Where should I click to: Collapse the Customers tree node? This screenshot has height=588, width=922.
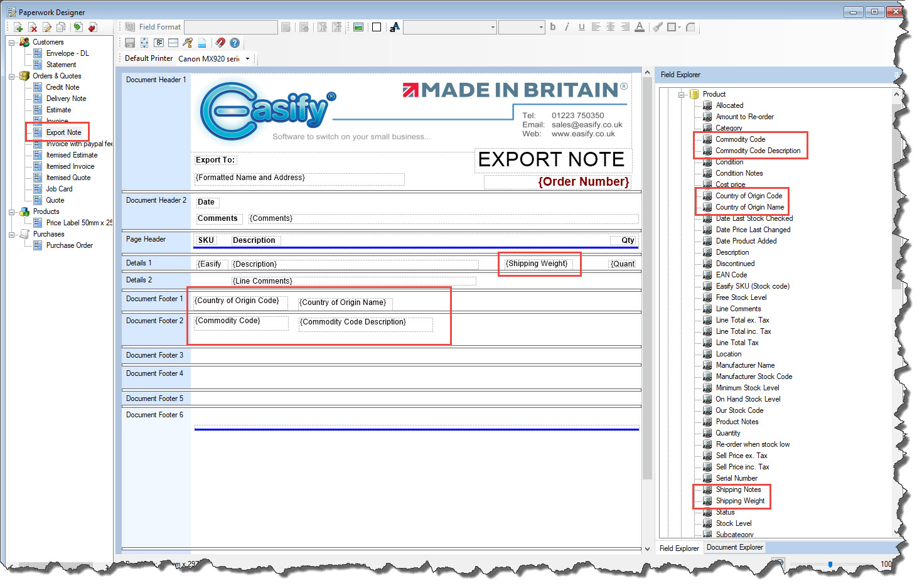(x=11, y=43)
